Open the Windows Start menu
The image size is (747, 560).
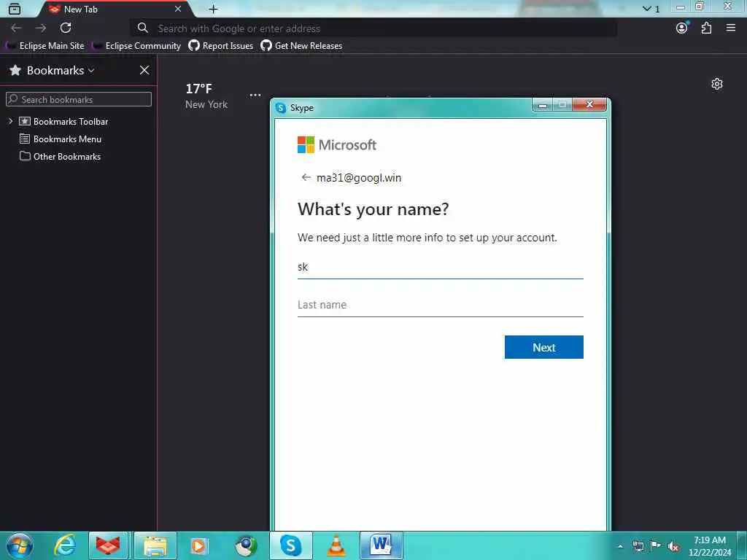(20, 545)
